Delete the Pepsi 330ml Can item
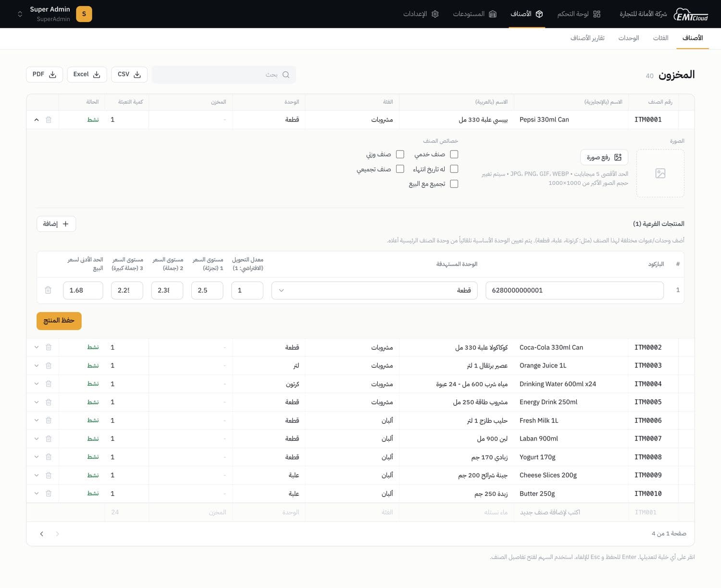The width and height of the screenshot is (721, 588). point(49,120)
